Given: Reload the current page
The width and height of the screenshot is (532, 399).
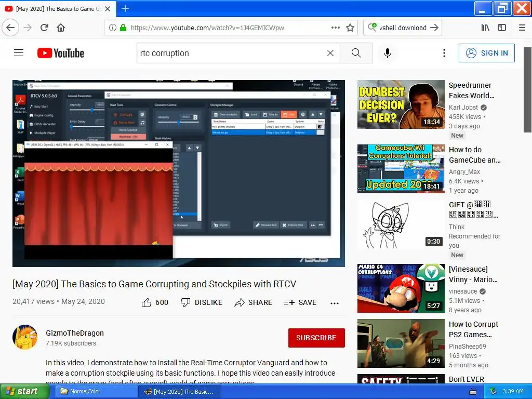Looking at the screenshot, I should point(44,28).
